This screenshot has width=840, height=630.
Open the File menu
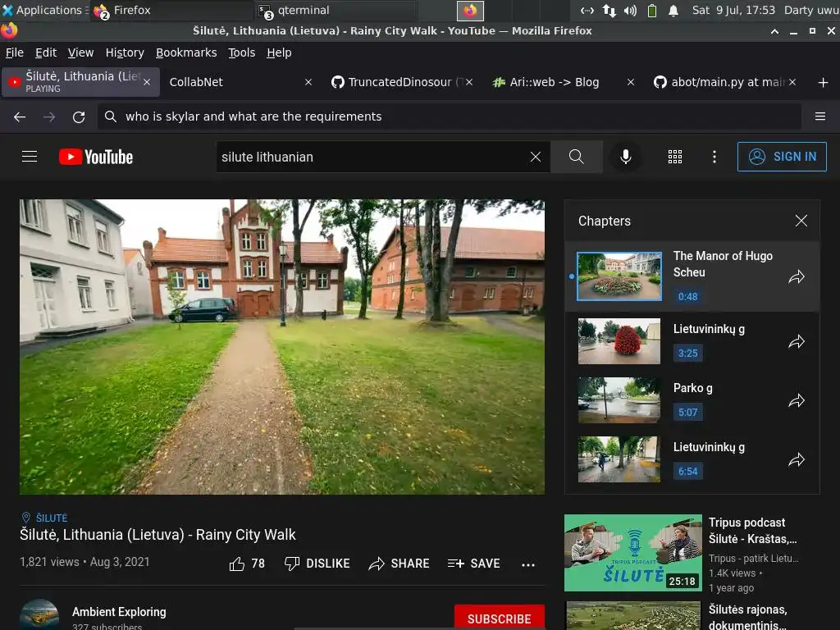[15, 52]
